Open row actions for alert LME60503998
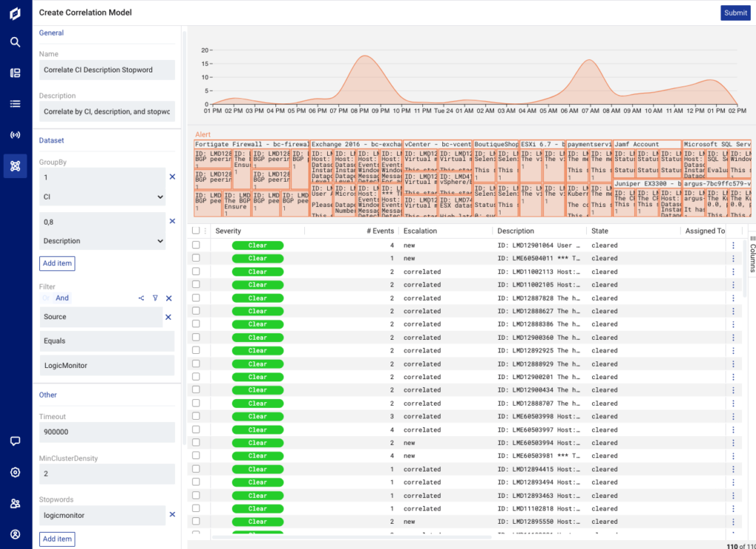The width and height of the screenshot is (756, 549). (733, 416)
